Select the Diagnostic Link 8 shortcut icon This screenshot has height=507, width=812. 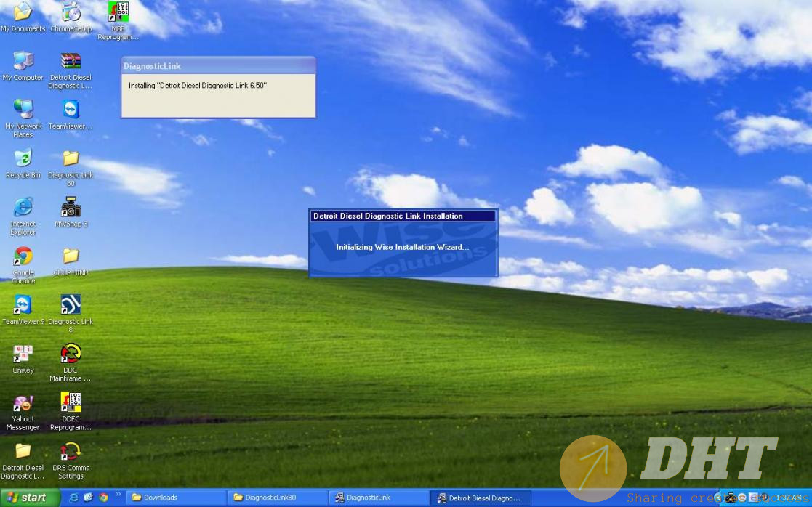tap(71, 305)
